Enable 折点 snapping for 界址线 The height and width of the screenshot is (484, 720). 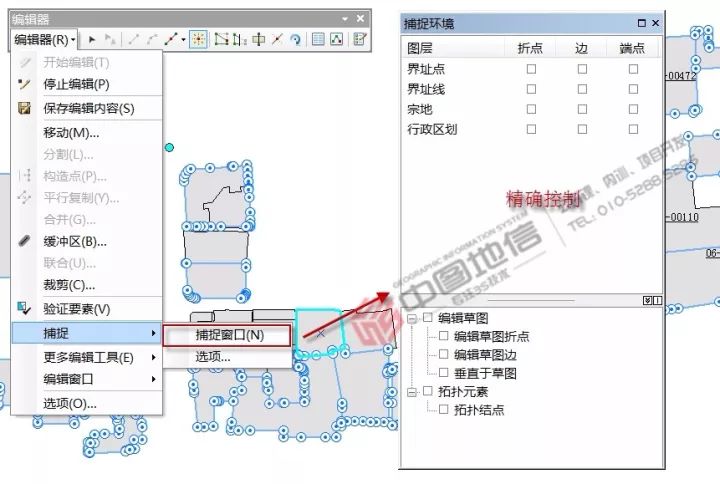531,89
